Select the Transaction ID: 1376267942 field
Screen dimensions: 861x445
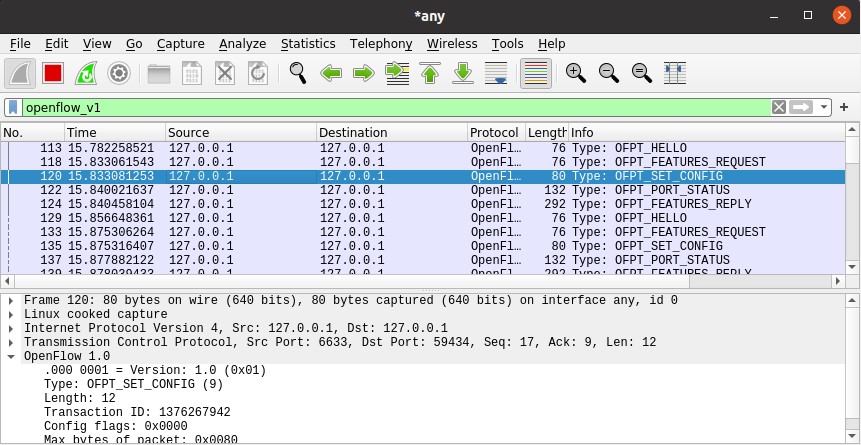[137, 412]
